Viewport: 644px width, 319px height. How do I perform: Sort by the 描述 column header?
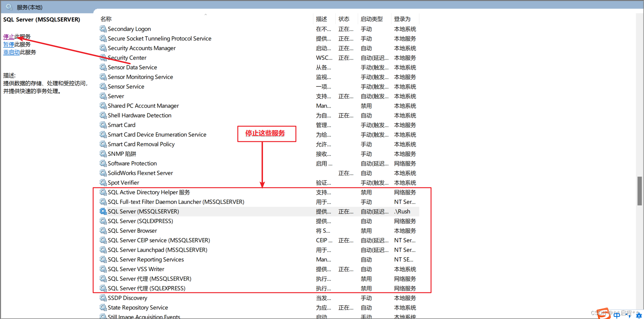[321, 19]
